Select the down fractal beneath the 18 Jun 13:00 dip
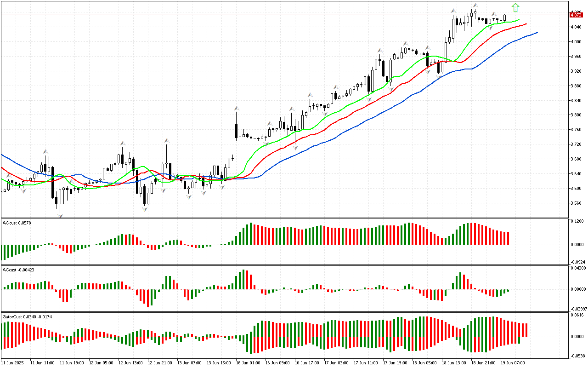Image resolution: width=588 pixels, height=368 pixels. (439, 77)
